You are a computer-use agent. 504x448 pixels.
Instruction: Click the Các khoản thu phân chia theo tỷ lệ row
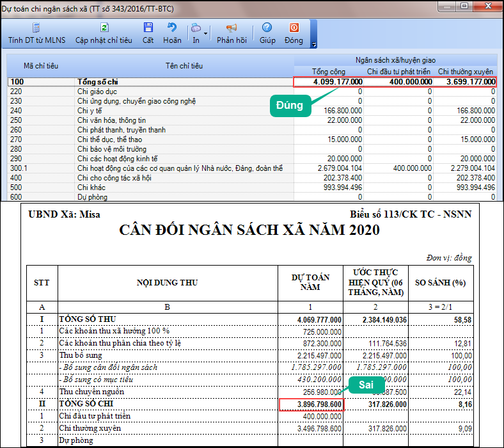(x=249, y=344)
